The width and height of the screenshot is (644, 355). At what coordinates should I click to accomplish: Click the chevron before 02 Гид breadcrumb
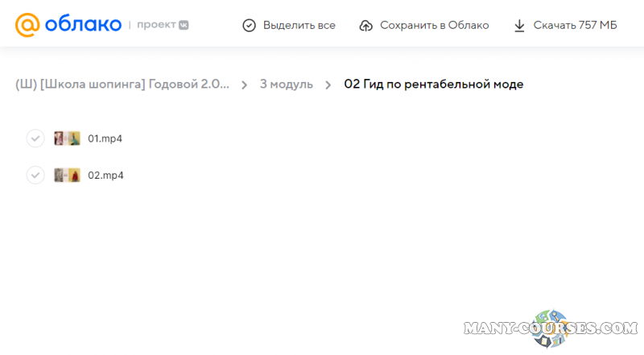[328, 85]
